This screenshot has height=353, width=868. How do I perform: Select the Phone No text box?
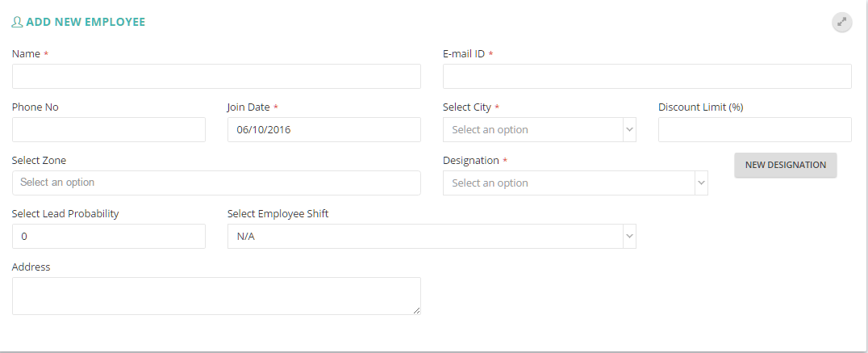(x=108, y=130)
